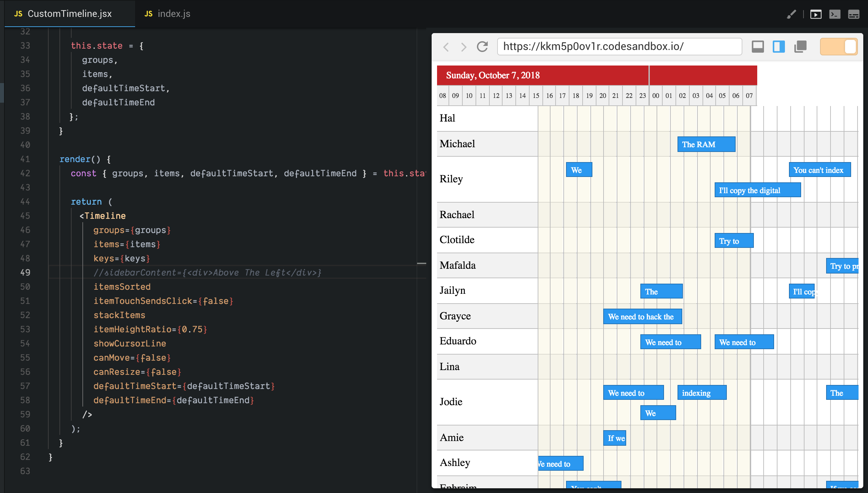Click hour 14 in the timeline header
Screen dimensions: 868x493
point(522,96)
